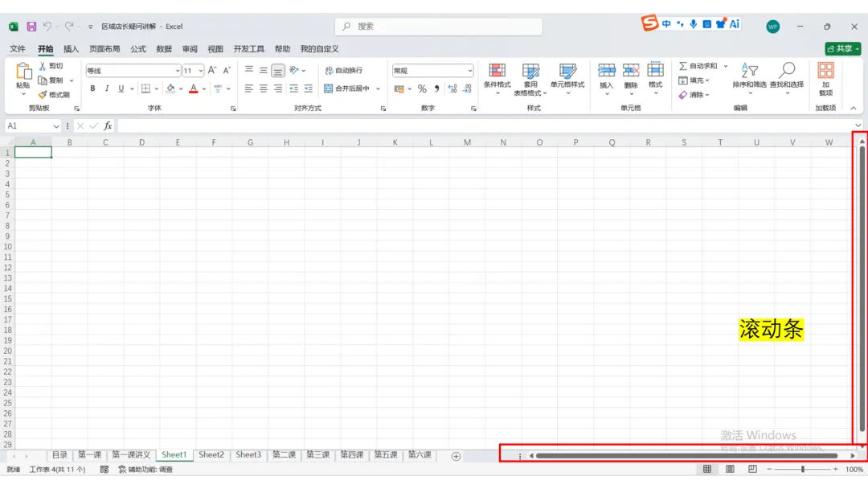Decrease indent icon

point(294,88)
